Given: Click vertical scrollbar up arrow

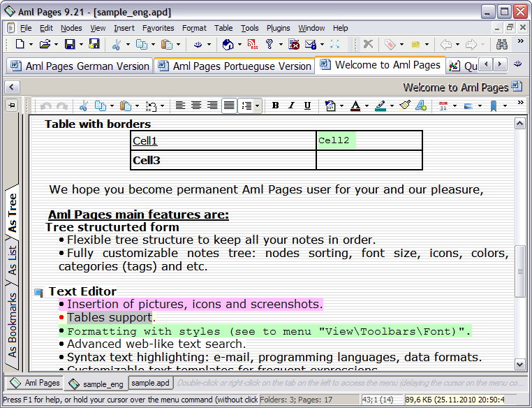Looking at the screenshot, I should [520, 124].
